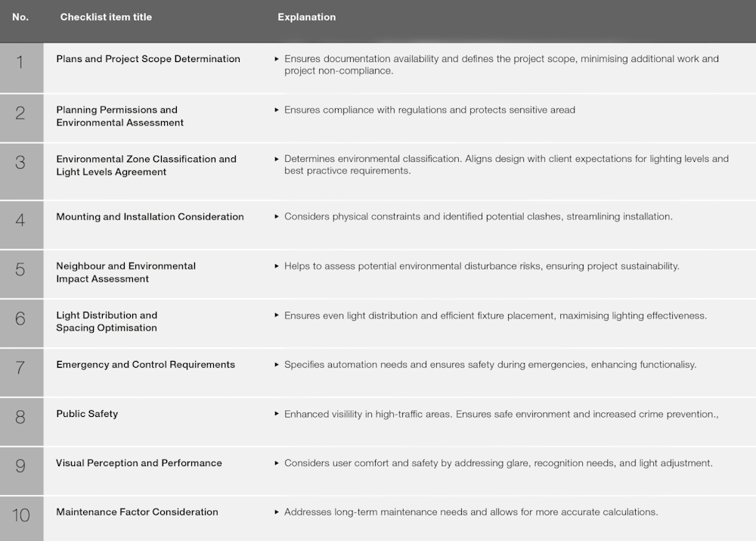This screenshot has height=541, width=756.
Task: Select row number 10 cell
Action: tap(20, 515)
